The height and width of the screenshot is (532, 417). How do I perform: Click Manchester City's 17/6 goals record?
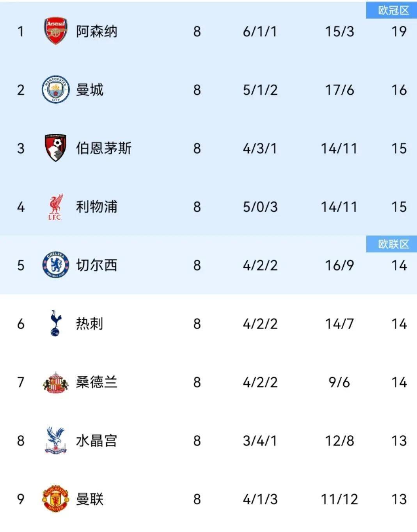coord(339,90)
